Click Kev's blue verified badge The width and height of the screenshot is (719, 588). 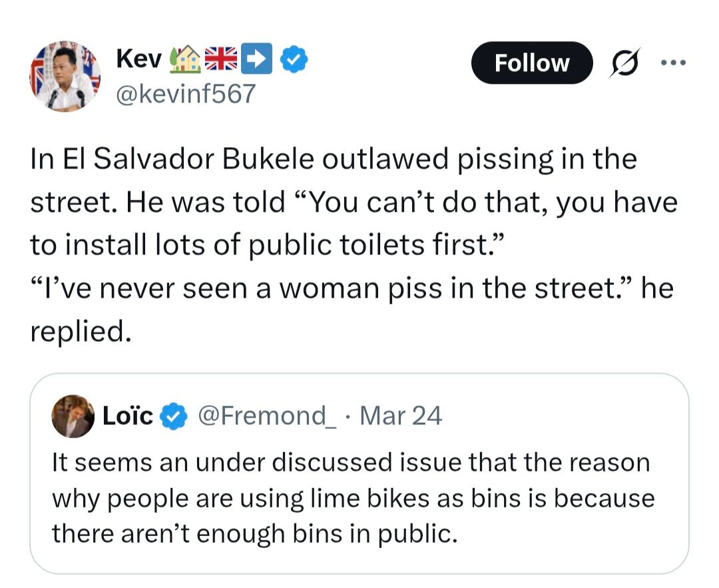point(294,60)
